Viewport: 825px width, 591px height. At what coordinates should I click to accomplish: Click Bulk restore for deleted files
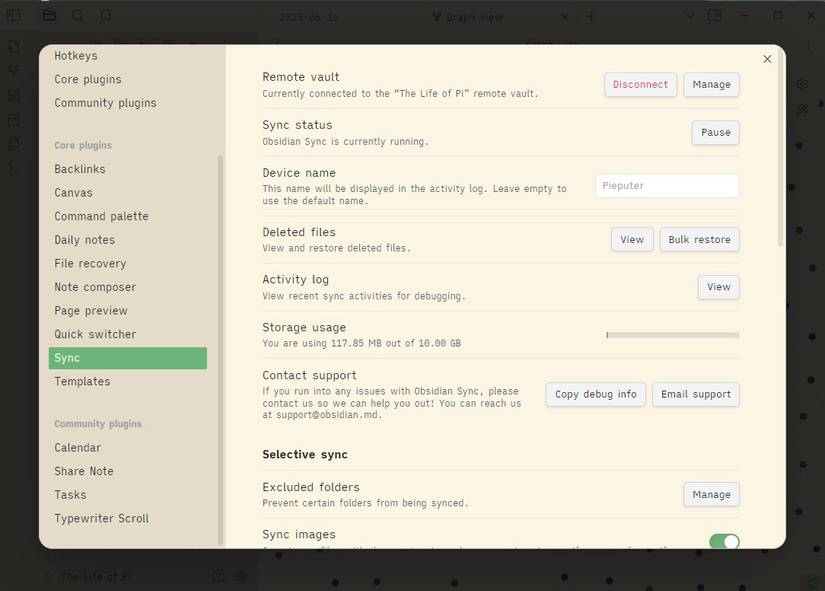699,240
